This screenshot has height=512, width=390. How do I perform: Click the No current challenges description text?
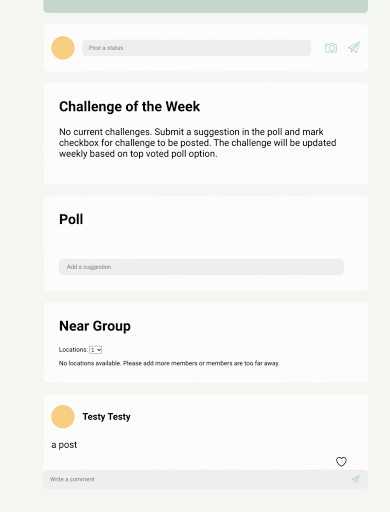tap(198, 143)
